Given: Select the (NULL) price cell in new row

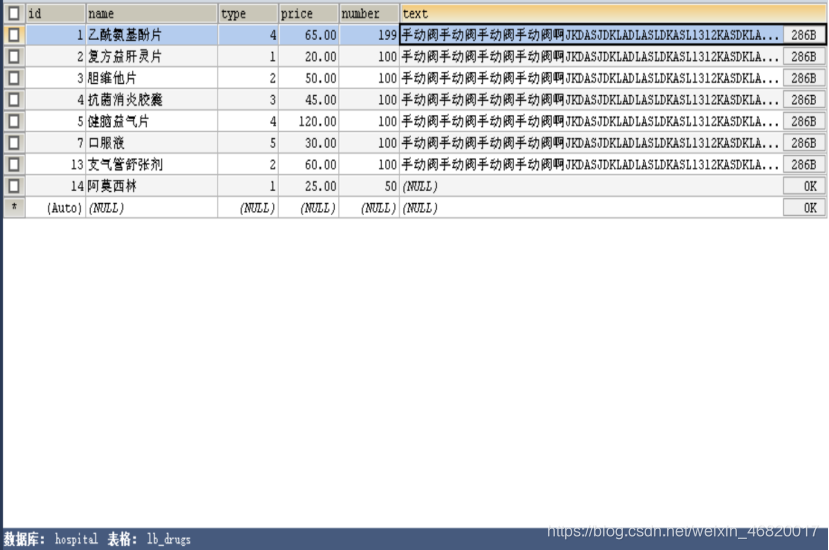Looking at the screenshot, I should [308, 208].
